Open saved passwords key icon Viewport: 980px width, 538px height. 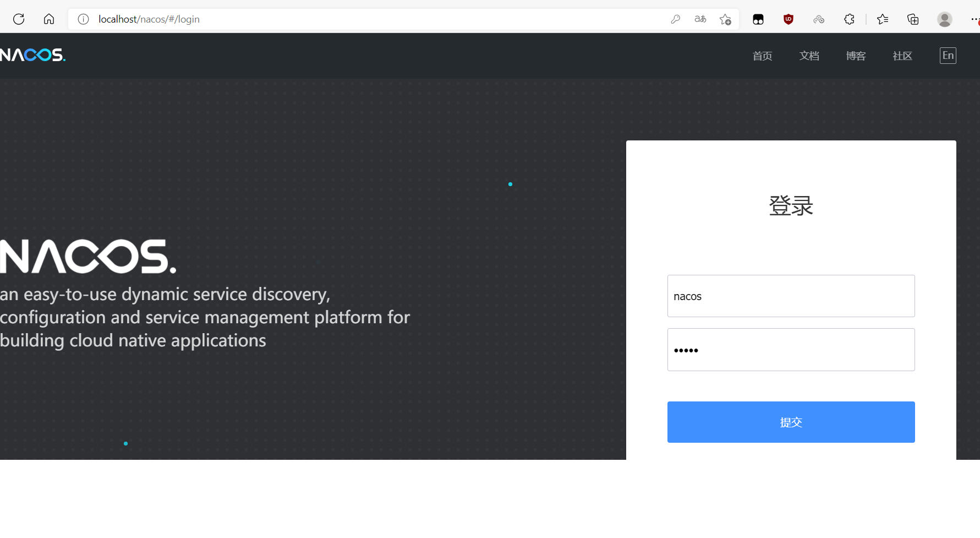click(x=676, y=19)
